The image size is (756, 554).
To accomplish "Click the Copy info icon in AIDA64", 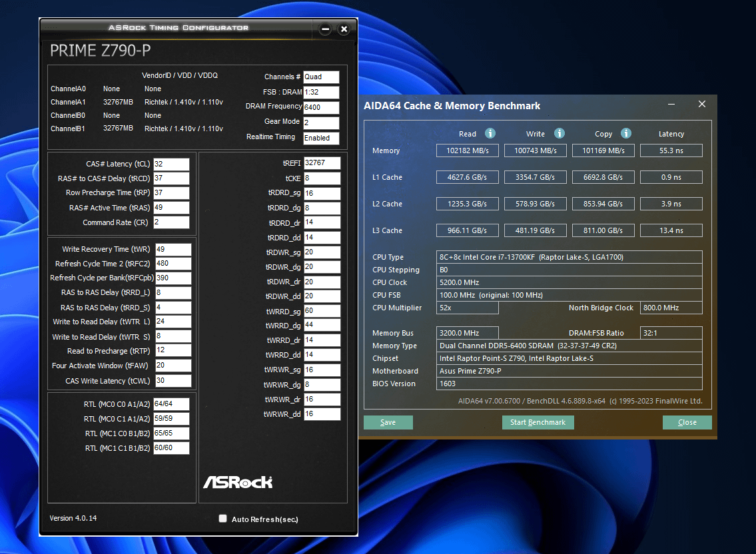I will coord(626,134).
